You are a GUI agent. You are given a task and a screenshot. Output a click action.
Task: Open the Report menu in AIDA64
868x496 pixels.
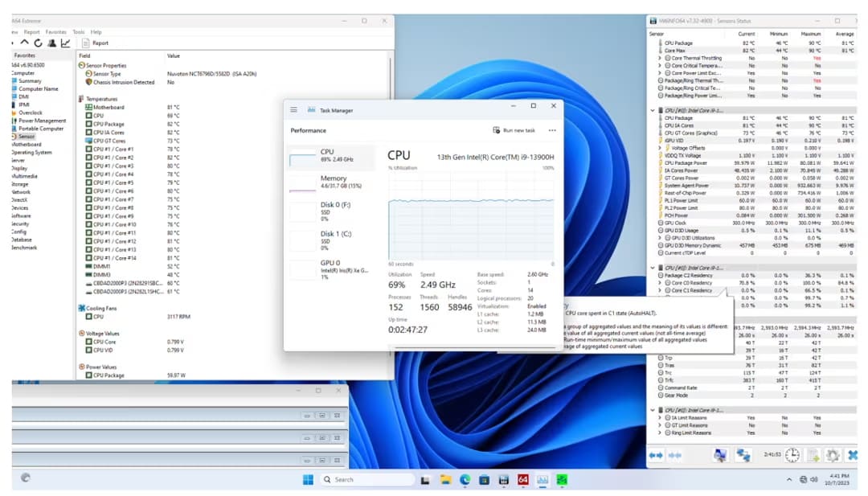31,32
